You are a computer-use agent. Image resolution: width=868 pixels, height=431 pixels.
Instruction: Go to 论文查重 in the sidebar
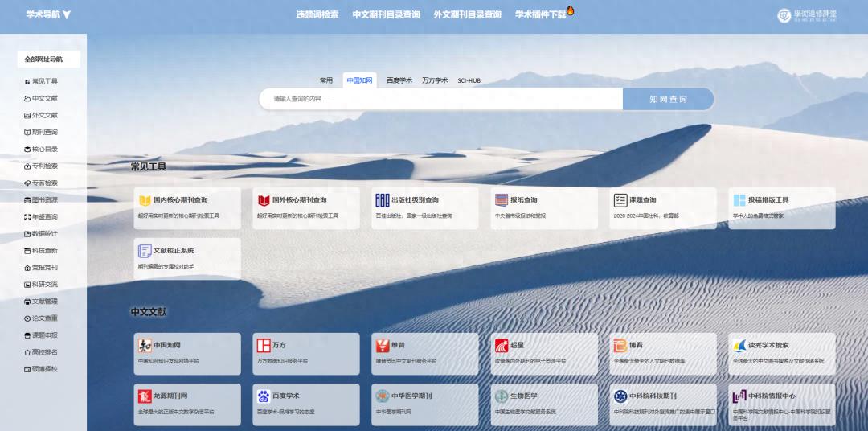pyautogui.click(x=41, y=318)
